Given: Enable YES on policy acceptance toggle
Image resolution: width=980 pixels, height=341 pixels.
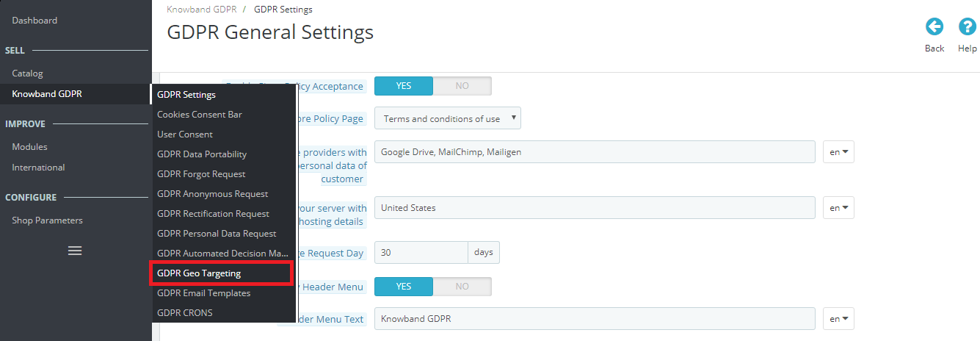Looking at the screenshot, I should (404, 86).
